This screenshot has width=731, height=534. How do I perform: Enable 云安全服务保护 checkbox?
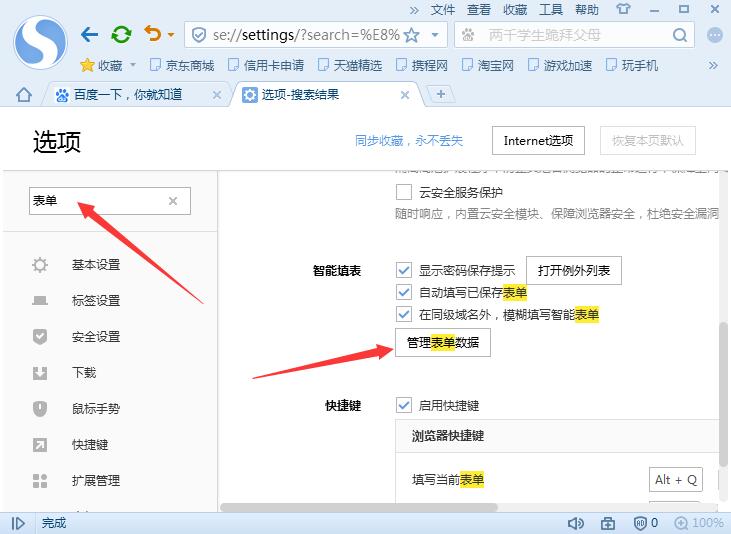pyautogui.click(x=404, y=192)
